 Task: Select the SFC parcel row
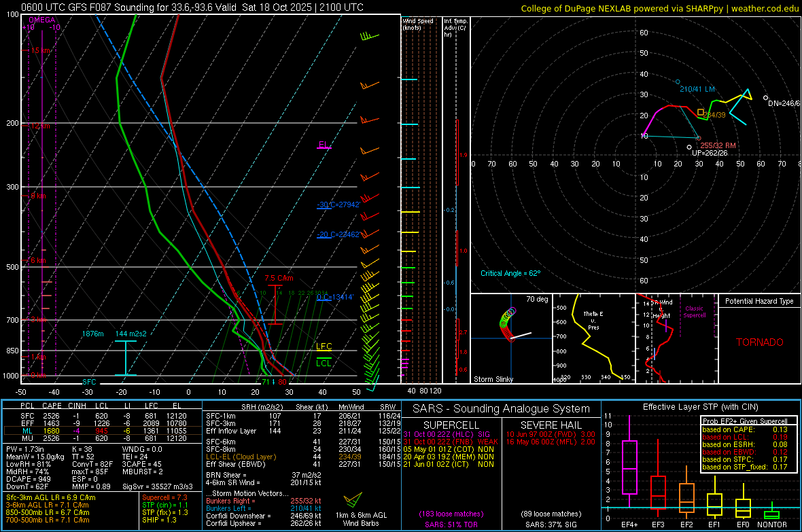(x=104, y=416)
